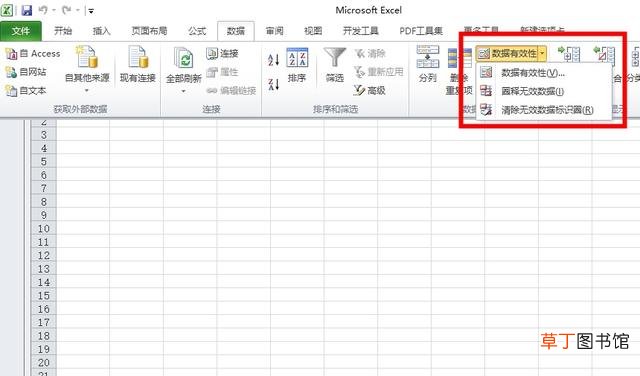Select row header 10

tap(44, 229)
